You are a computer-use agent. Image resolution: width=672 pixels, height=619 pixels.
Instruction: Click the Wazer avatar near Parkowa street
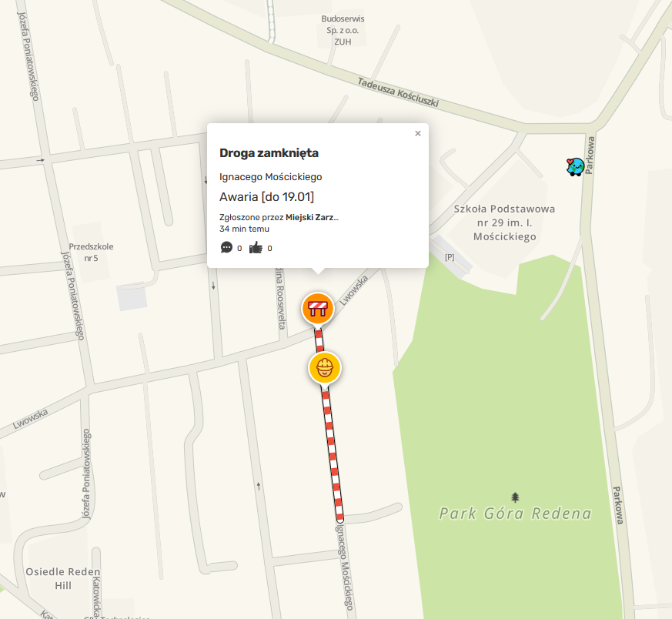pyautogui.click(x=575, y=167)
